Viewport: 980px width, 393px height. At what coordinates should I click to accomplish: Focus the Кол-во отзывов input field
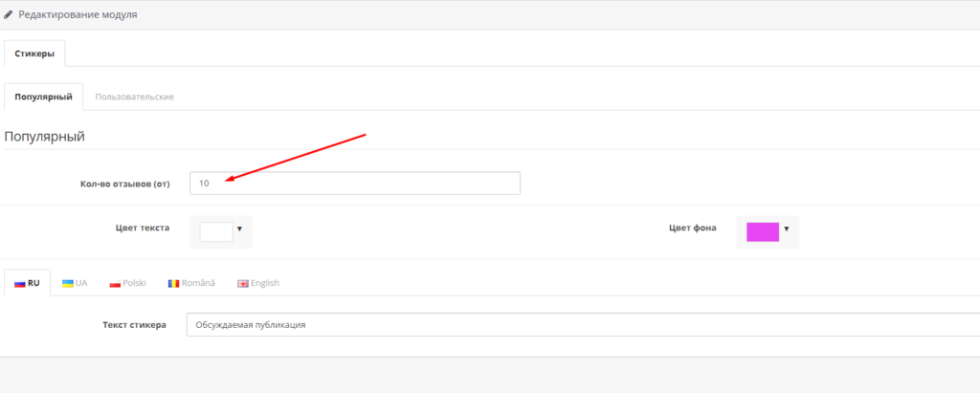click(354, 183)
